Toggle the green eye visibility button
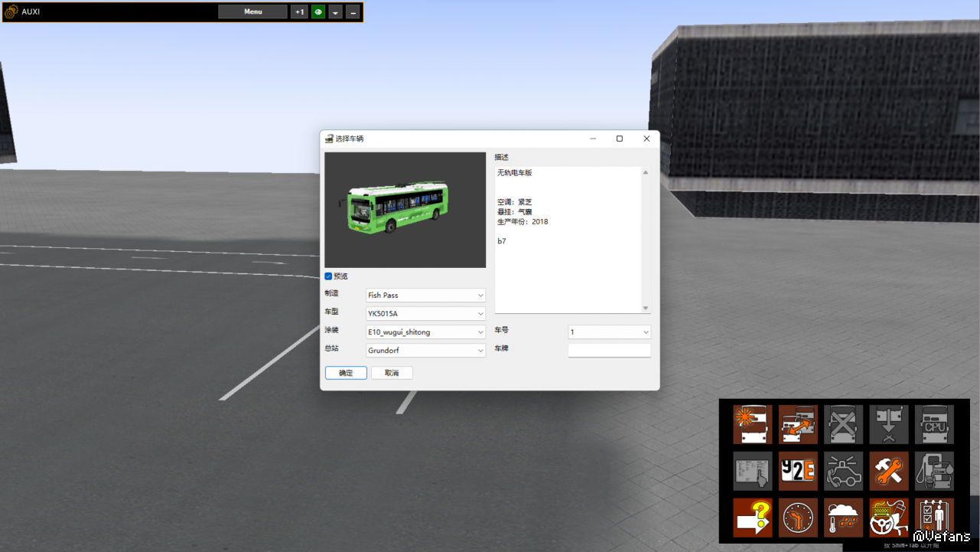 [318, 12]
